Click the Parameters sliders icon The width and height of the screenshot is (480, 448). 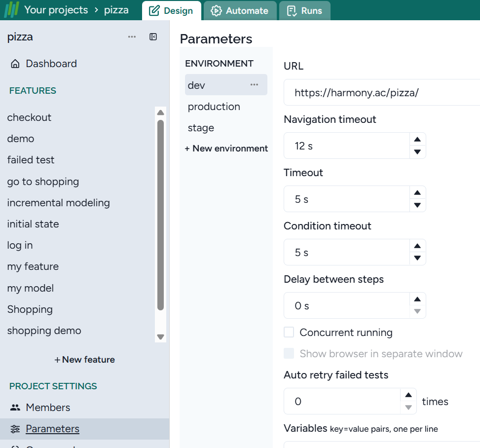[x=15, y=429]
